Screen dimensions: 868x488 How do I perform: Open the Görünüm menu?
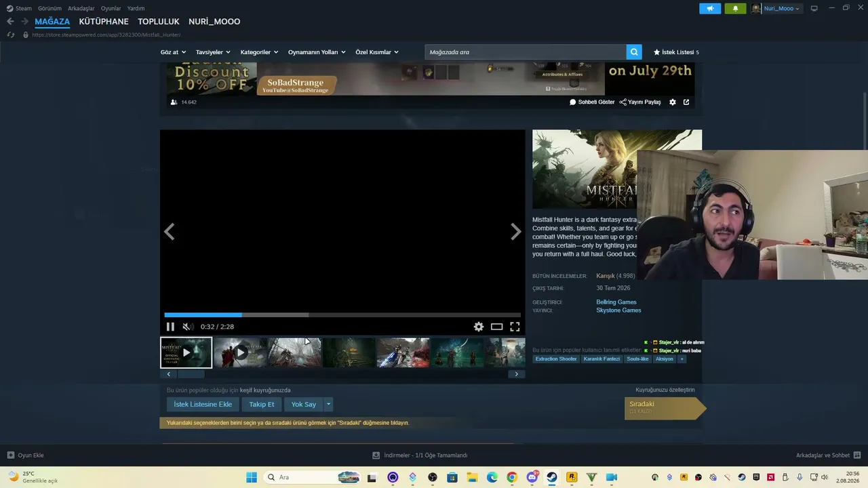tap(50, 8)
